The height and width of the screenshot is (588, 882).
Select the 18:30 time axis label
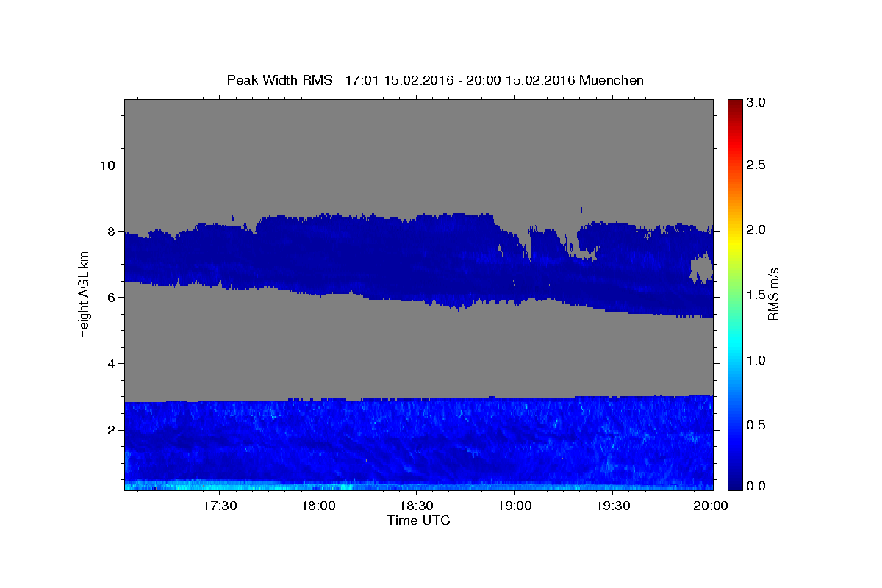[x=417, y=506]
